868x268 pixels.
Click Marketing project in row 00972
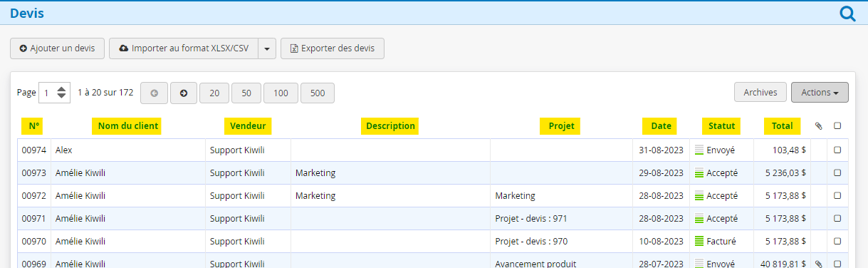tap(515, 196)
